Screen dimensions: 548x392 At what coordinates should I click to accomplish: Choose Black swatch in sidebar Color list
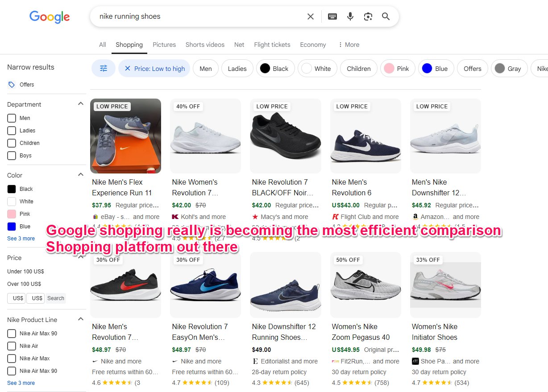(x=12, y=189)
